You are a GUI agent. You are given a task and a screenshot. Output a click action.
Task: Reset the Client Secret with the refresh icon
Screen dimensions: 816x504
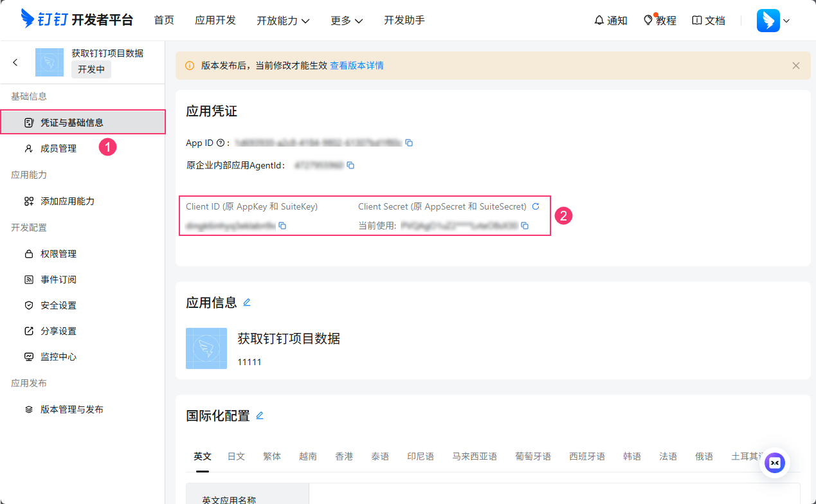click(x=536, y=206)
